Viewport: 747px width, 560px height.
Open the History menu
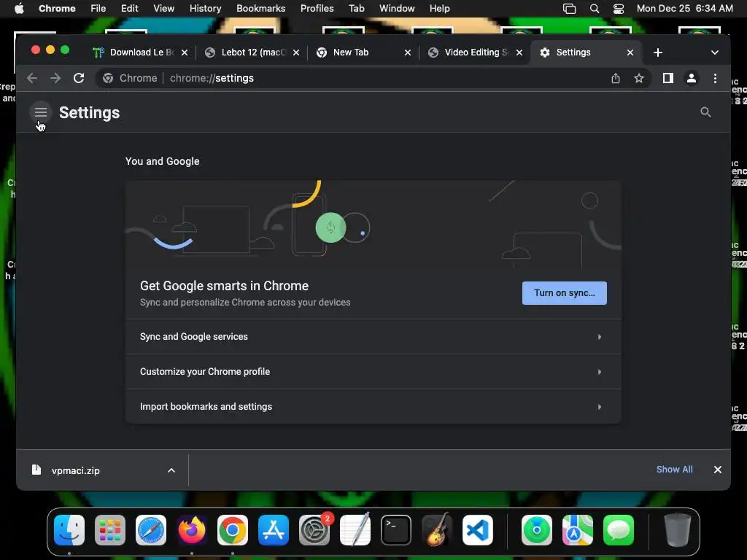205,9
